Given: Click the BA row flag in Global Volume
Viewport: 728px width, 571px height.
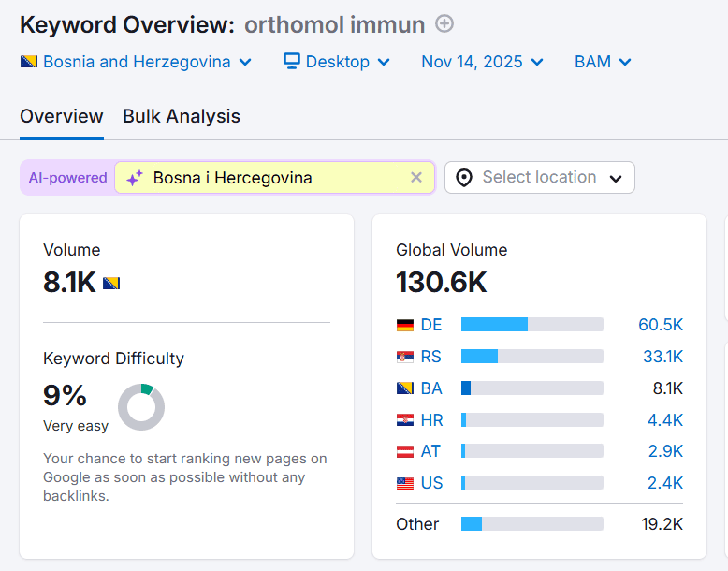Looking at the screenshot, I should coord(405,388).
